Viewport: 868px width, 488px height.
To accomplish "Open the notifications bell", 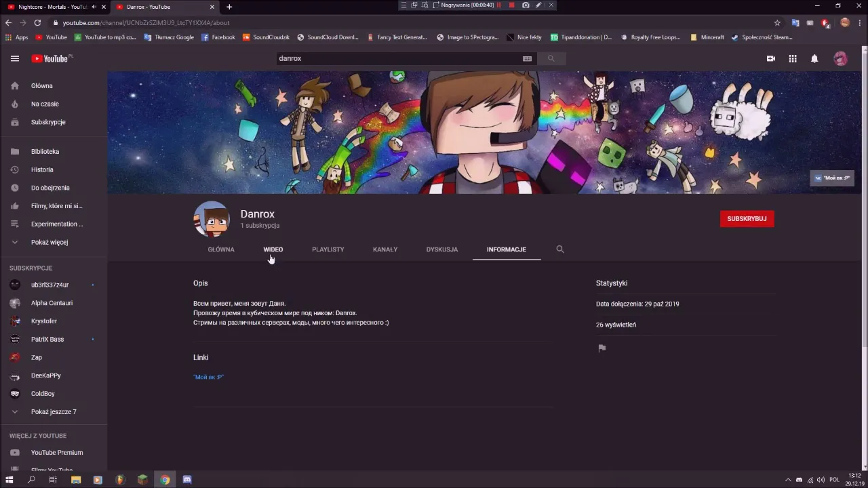I will pos(814,59).
